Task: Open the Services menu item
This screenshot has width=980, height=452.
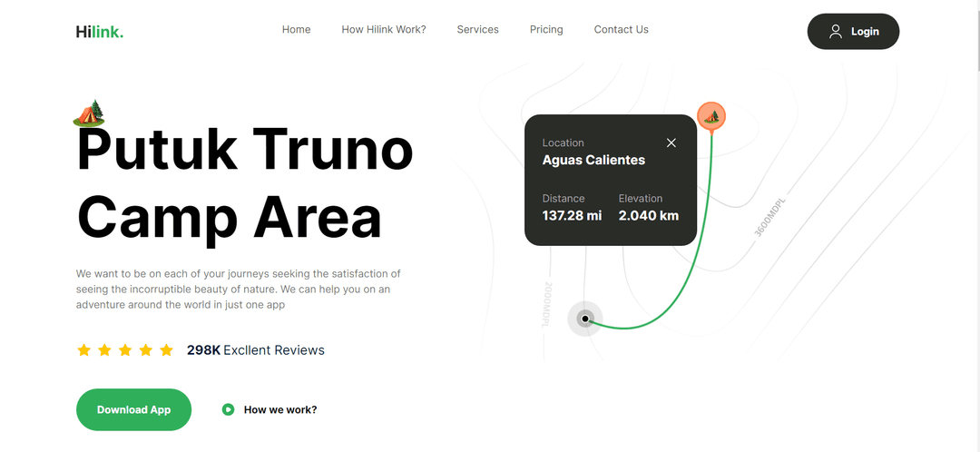Action: (x=477, y=29)
